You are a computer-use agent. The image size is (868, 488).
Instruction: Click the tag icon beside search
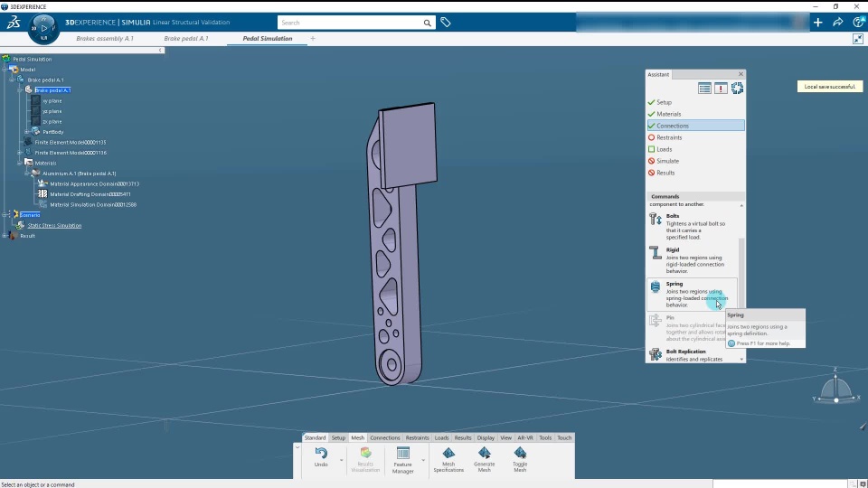446,23
